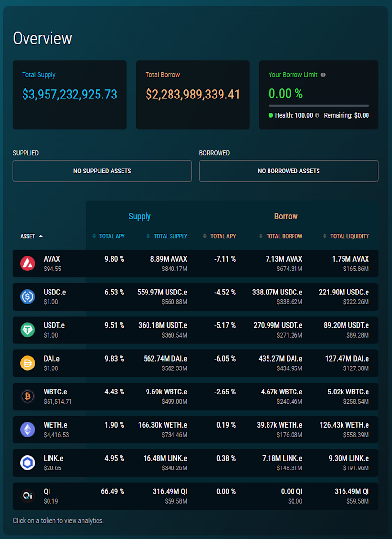Click the 126.43k WETH.e liquidity value

[x=344, y=425]
